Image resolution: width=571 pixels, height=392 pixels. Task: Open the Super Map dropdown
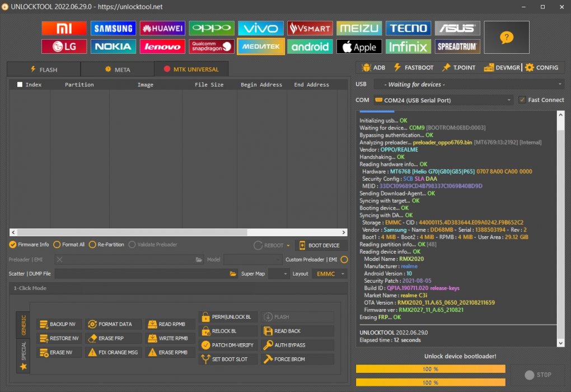tap(278, 274)
